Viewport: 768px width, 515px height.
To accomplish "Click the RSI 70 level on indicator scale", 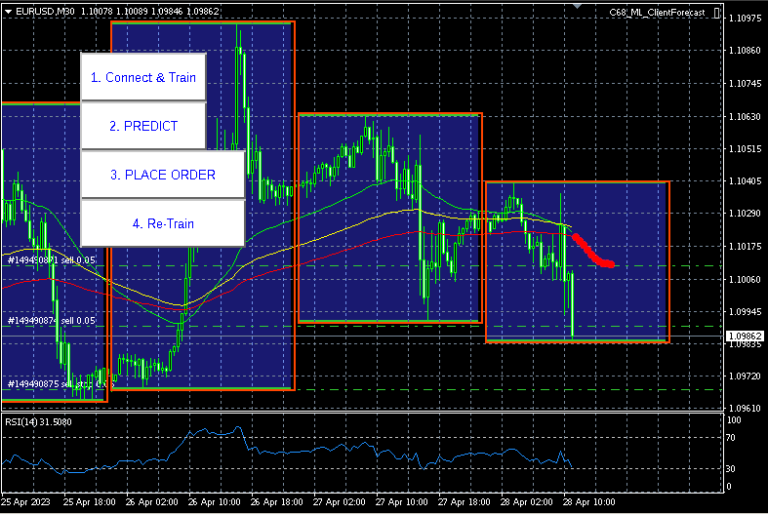I will tap(733, 438).
